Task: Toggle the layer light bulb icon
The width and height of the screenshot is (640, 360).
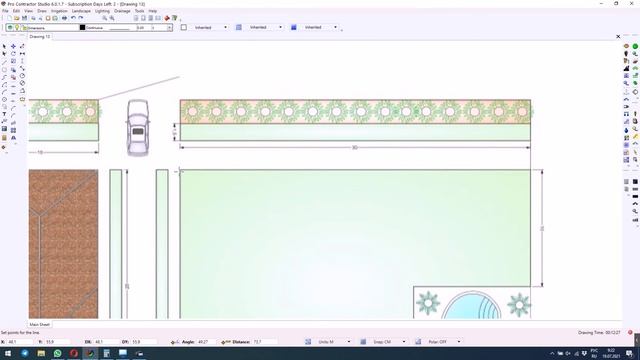Action: tap(17, 27)
